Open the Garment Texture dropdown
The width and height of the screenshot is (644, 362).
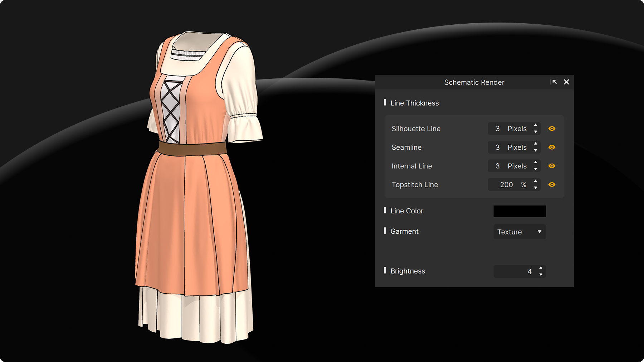point(519,232)
